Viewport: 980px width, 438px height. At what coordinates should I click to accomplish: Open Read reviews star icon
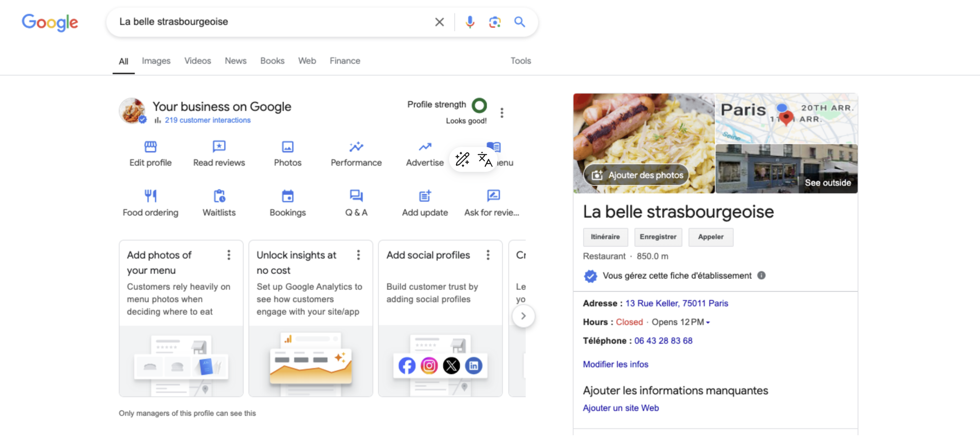(219, 147)
